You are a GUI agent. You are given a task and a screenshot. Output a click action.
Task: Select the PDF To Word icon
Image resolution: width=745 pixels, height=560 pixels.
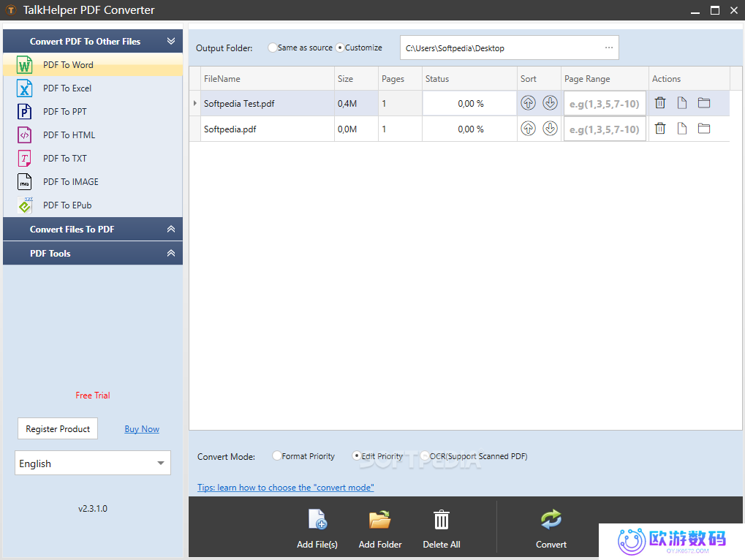tap(24, 64)
